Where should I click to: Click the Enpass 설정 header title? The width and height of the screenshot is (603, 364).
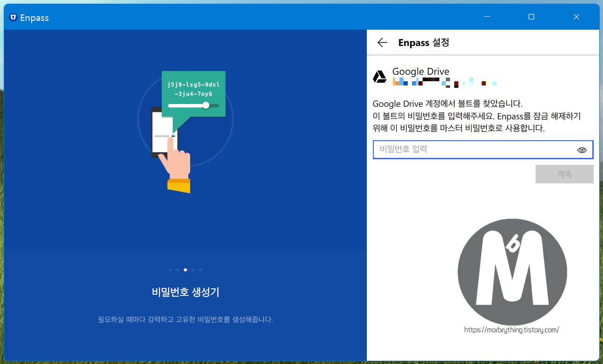coord(424,43)
